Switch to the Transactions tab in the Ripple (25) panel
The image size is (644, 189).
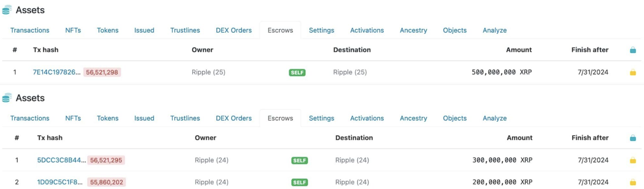click(30, 30)
